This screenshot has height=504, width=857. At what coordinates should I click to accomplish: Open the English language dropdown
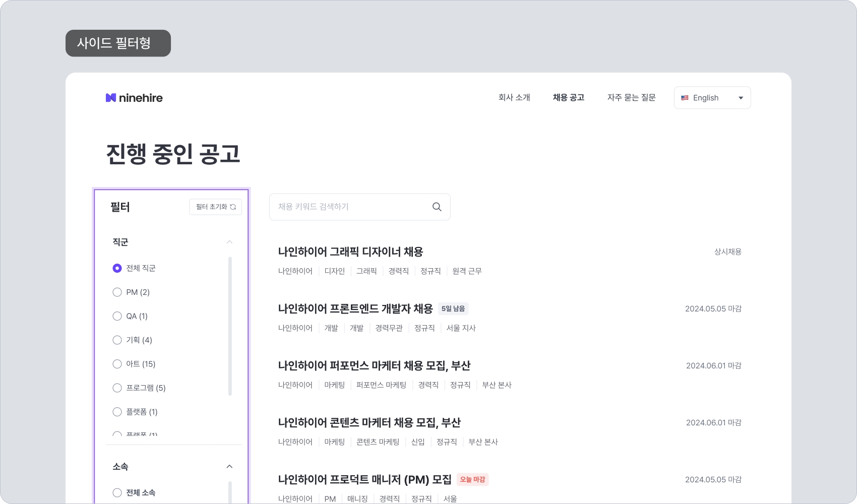[712, 98]
